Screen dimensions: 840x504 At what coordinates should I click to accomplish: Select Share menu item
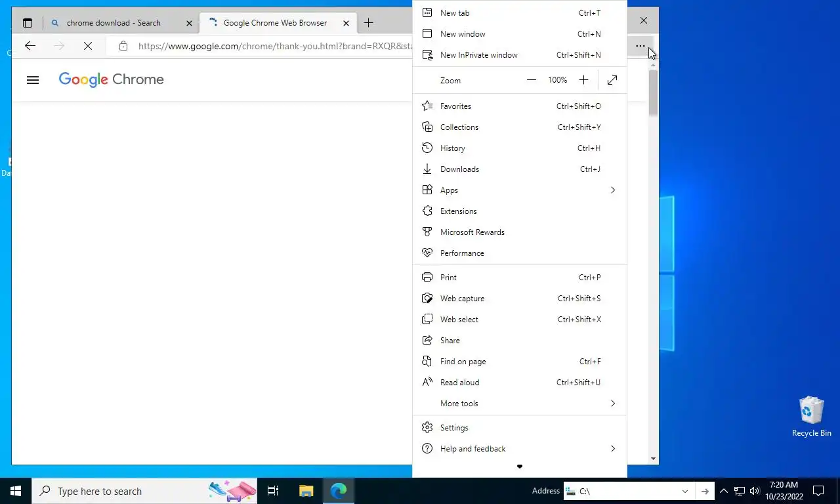coord(520,340)
